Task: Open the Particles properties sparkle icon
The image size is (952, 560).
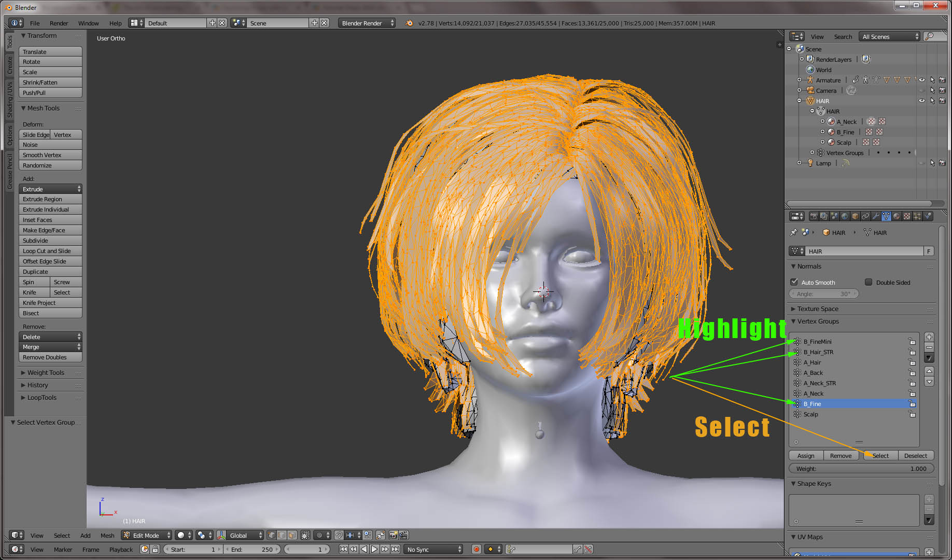Action: click(x=917, y=216)
